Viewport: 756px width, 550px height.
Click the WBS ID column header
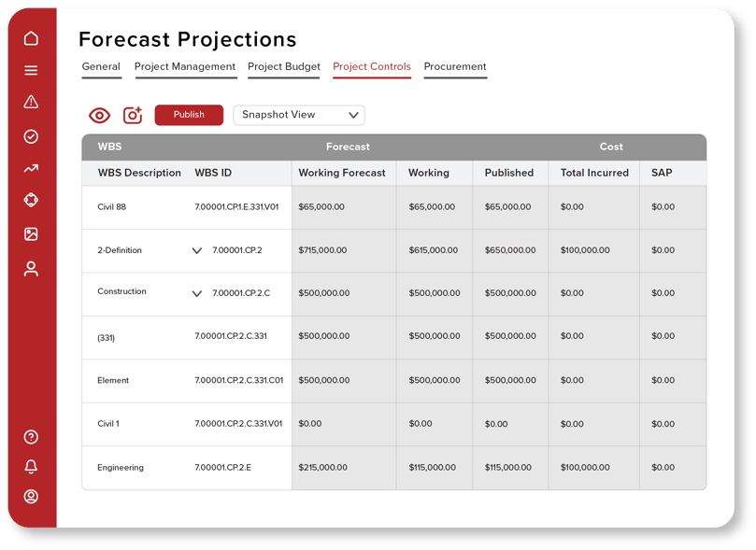213,173
